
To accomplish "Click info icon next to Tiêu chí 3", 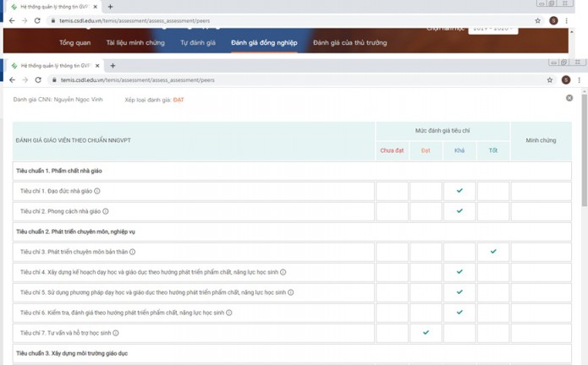I will (x=133, y=252).
